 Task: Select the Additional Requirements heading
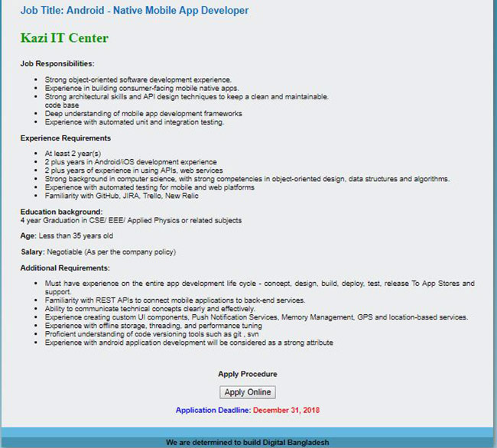tap(65, 268)
